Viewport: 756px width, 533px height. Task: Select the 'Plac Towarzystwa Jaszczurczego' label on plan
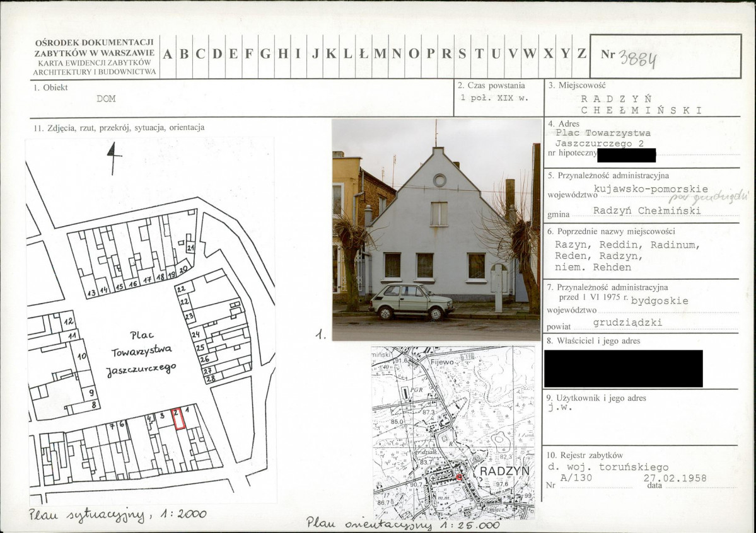coord(141,352)
